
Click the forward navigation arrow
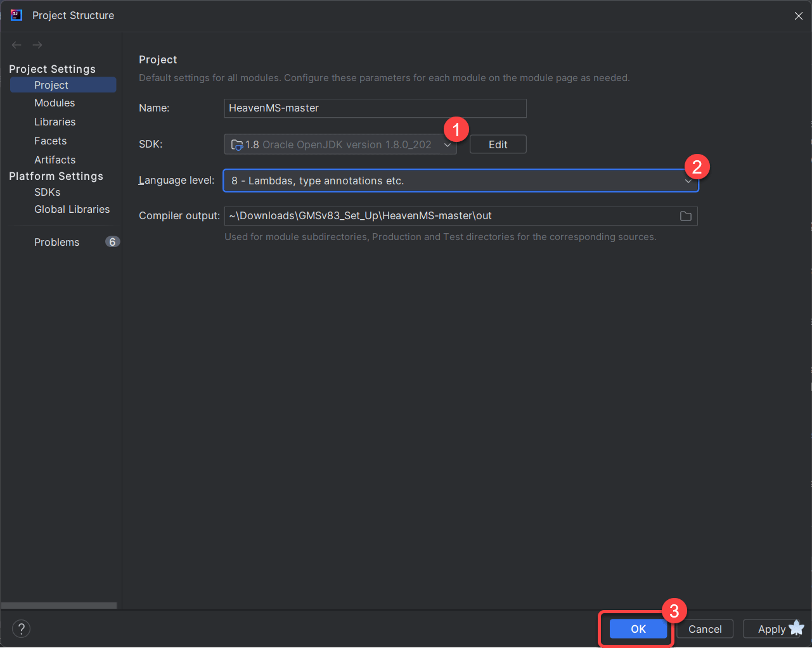[x=37, y=45]
